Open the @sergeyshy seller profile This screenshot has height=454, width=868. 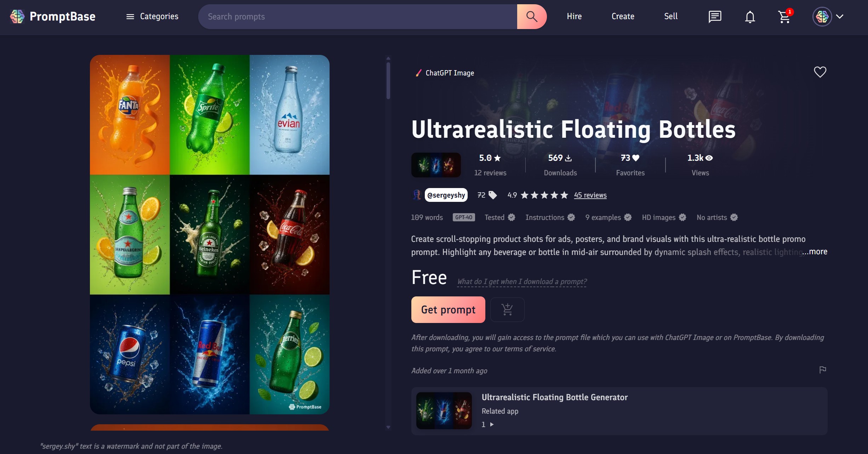click(x=446, y=195)
